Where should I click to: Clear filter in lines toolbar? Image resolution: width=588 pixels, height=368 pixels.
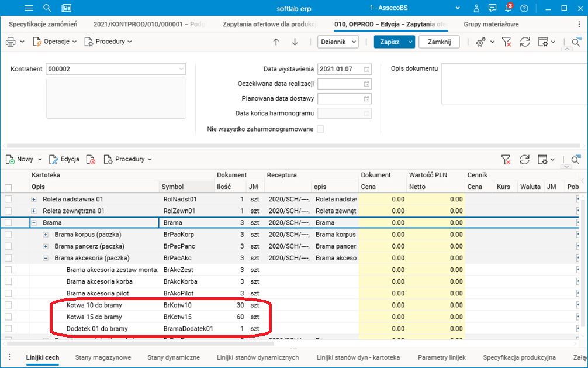506,160
